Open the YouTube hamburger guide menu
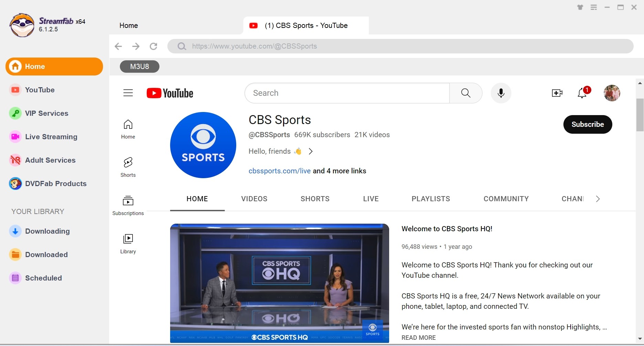Screen dimensions: 644x346 point(128,93)
